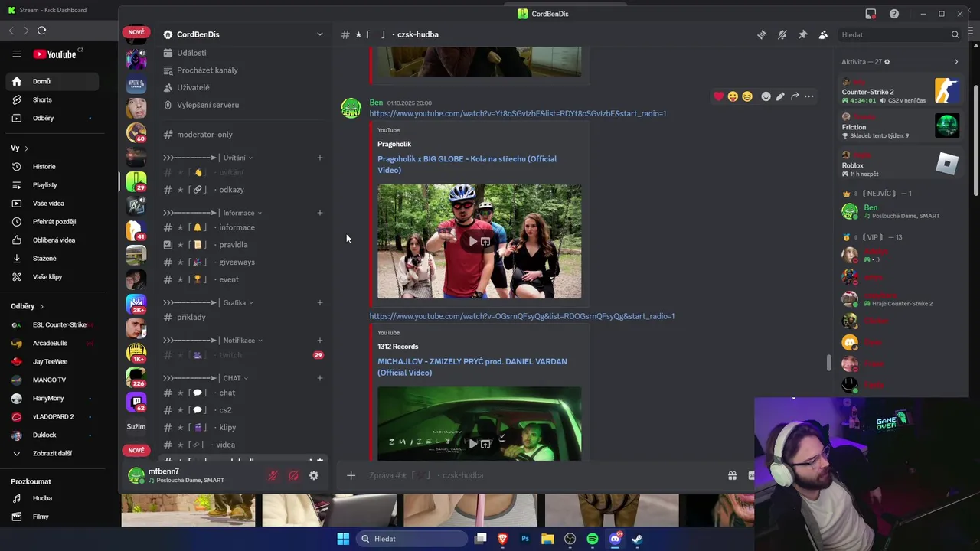Focus the Discord Hledat search field

coord(900,34)
